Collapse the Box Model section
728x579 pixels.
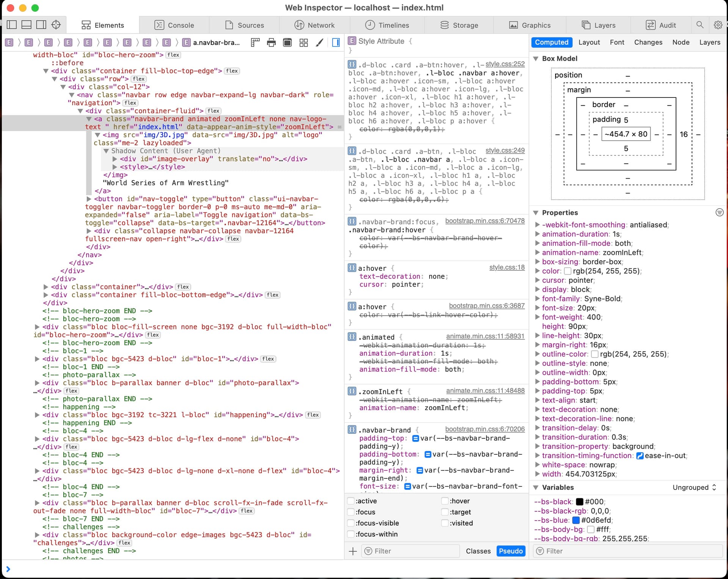[x=536, y=58]
